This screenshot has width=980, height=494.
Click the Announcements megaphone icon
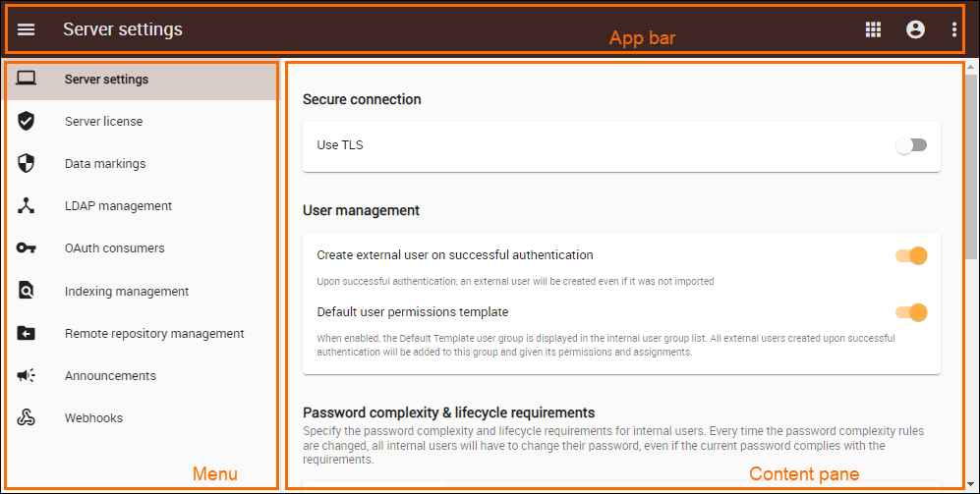27,375
